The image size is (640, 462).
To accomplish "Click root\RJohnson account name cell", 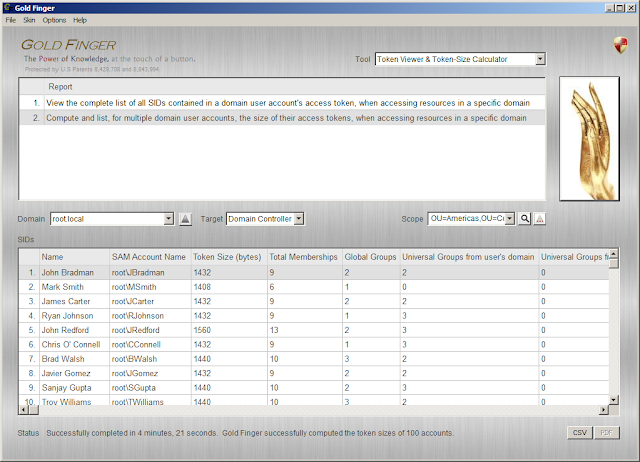I will coord(150,315).
